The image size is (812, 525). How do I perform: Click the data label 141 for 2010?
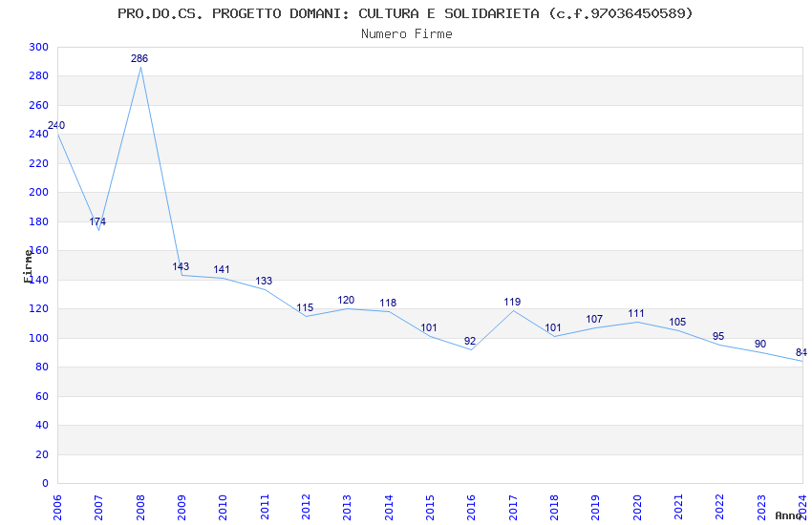222,269
